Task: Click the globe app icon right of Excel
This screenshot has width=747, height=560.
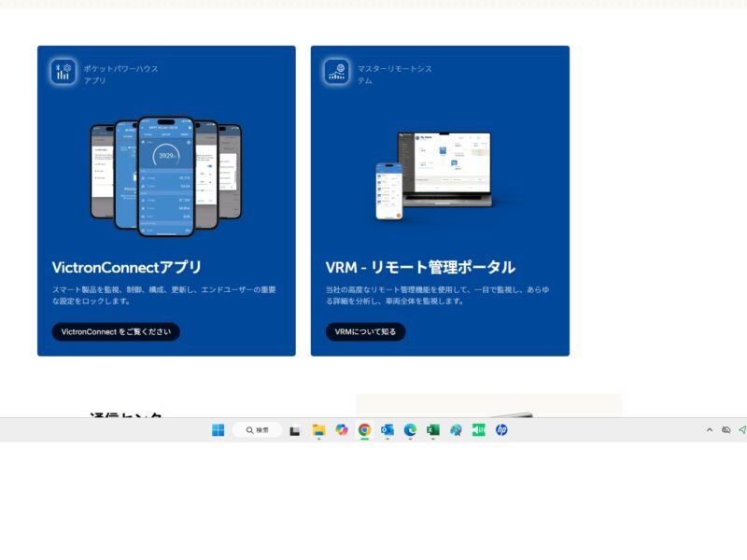Action: coord(456,430)
